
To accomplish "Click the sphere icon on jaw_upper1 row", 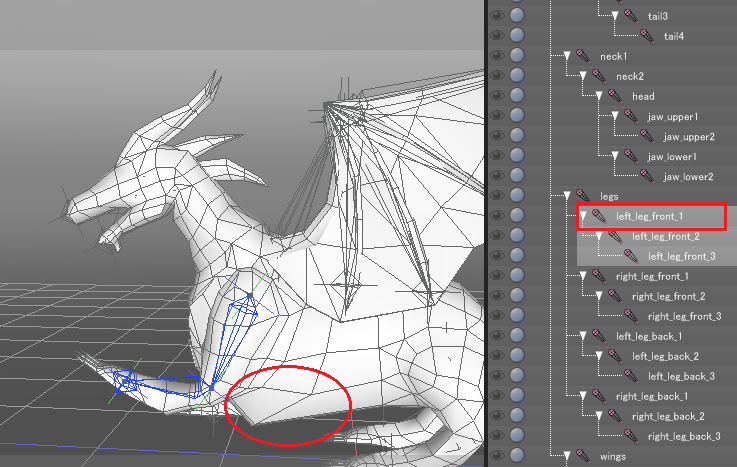I will (517, 115).
